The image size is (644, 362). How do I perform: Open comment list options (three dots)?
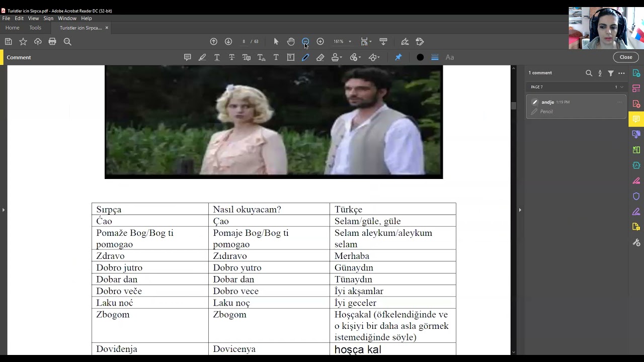pyautogui.click(x=622, y=73)
